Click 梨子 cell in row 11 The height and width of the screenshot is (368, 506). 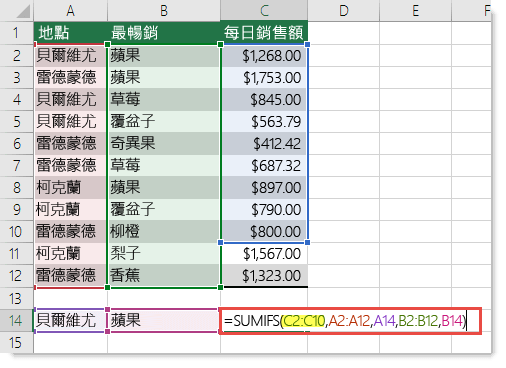click(x=164, y=254)
